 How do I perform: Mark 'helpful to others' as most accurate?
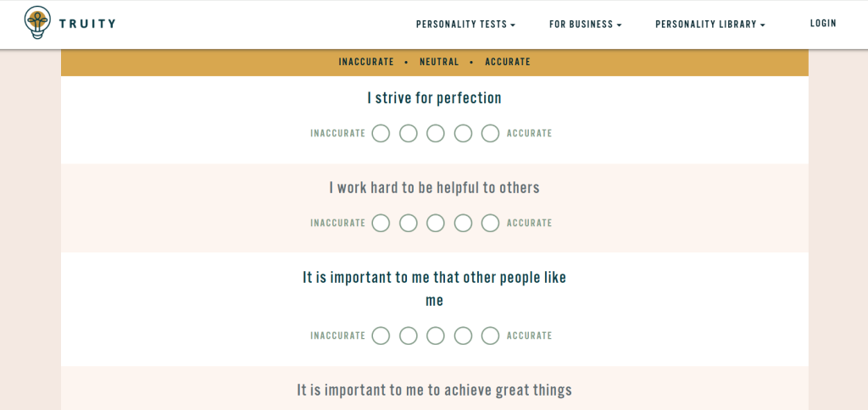point(490,223)
